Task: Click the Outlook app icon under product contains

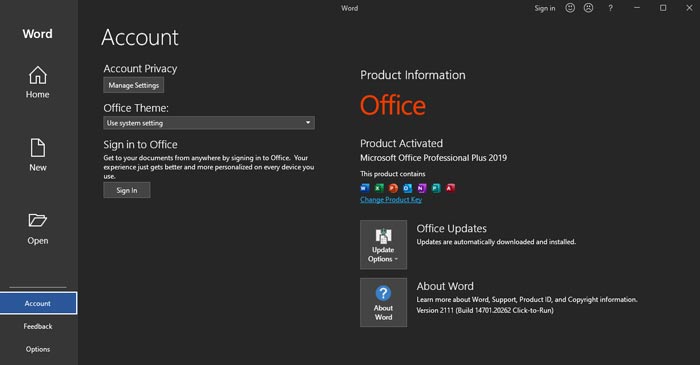Action: pos(408,188)
